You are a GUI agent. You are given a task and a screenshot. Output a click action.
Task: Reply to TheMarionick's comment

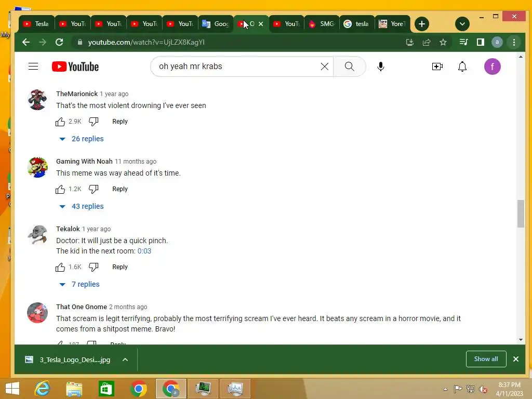coord(120,122)
